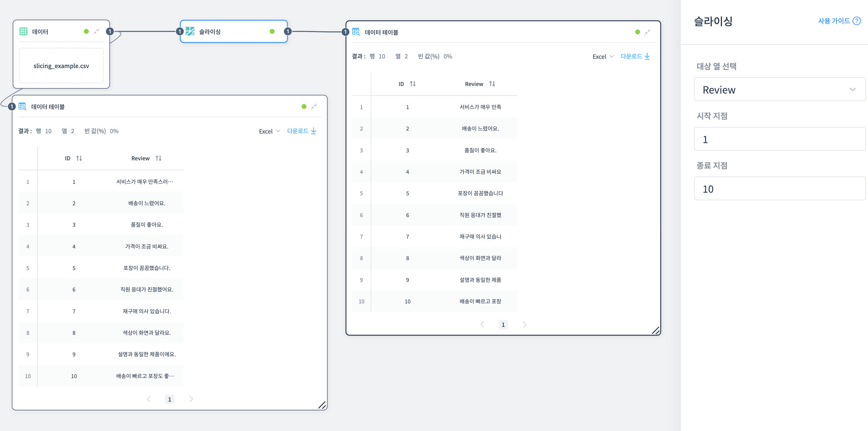Sort right table by Review column
This screenshot has height=431, width=868.
click(492, 84)
